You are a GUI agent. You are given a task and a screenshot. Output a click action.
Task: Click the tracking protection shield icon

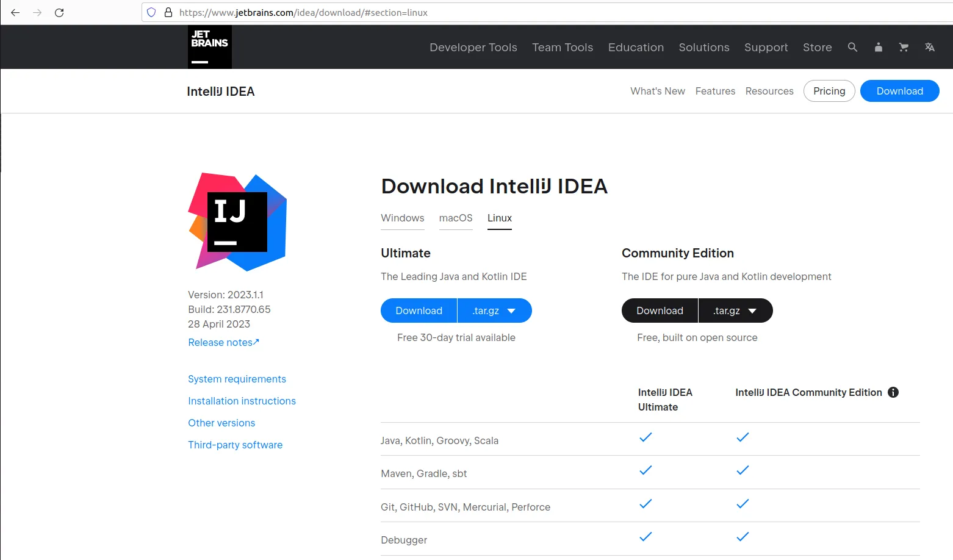coord(151,12)
